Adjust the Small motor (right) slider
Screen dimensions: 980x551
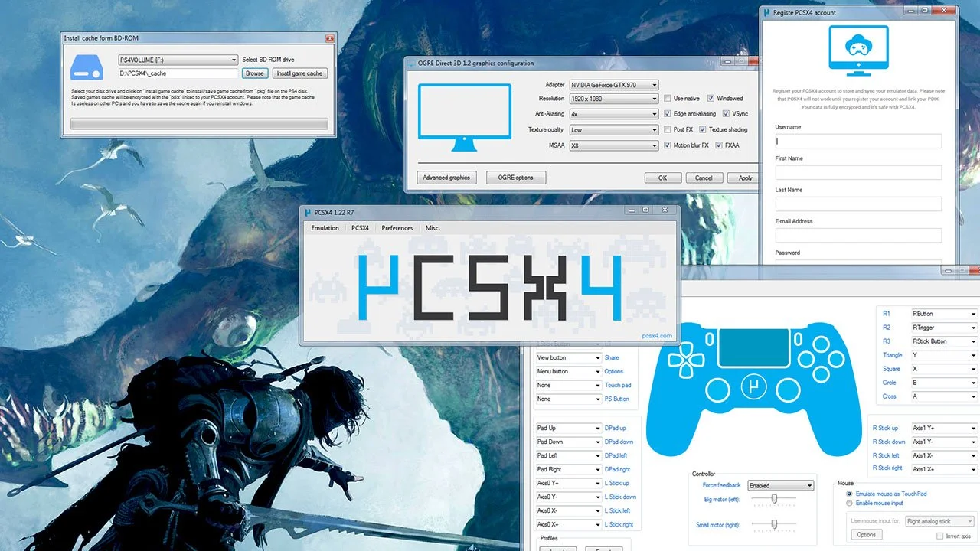(773, 524)
